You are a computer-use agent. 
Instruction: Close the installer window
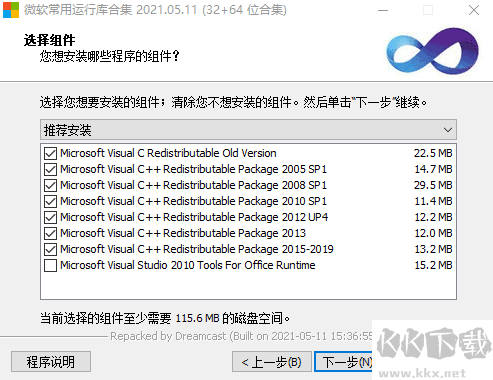[474, 10]
